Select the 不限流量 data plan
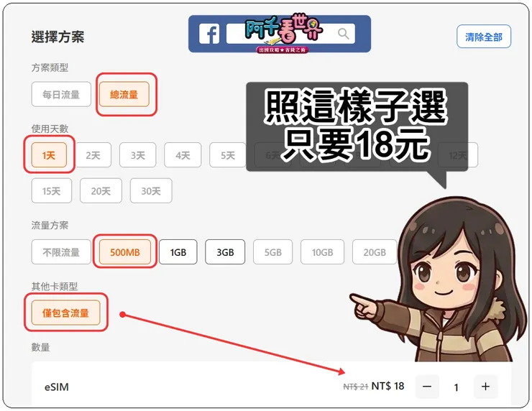Viewport: 532px width, 411px height. 61,252
